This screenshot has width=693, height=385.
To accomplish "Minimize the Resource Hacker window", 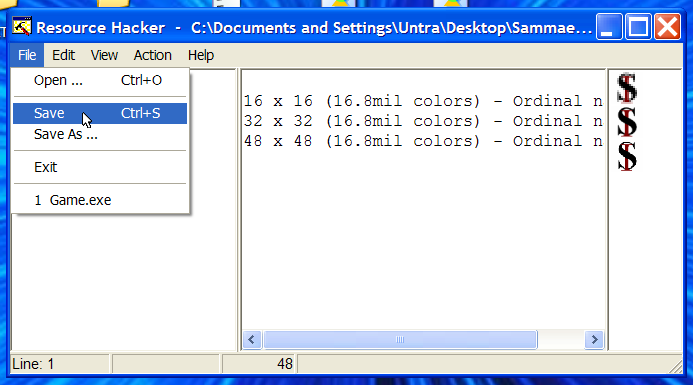I will (609, 27).
